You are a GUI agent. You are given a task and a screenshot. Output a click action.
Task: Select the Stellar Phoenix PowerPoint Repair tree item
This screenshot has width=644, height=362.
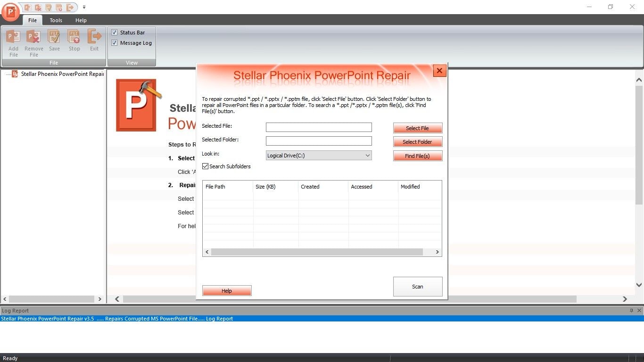62,74
